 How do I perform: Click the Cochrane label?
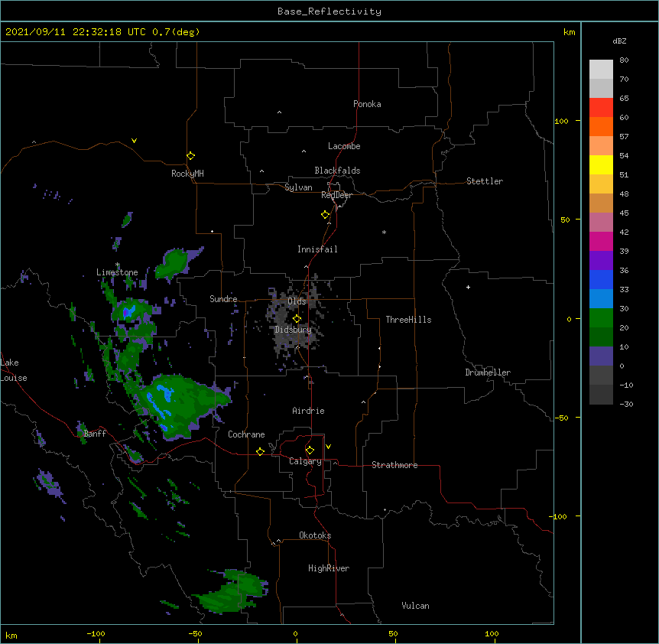click(x=246, y=434)
